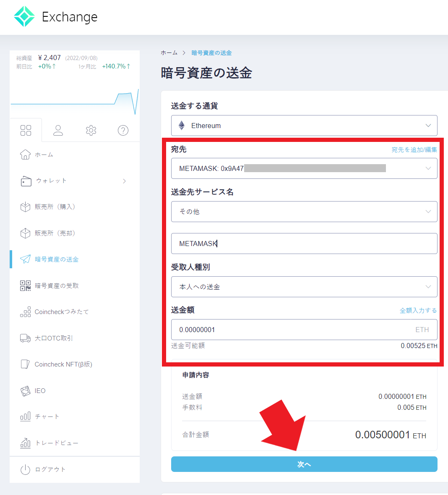Viewport: 448px width, 495px height.
Task: Open 販売所（売却） menu item
Action: [x=55, y=233]
